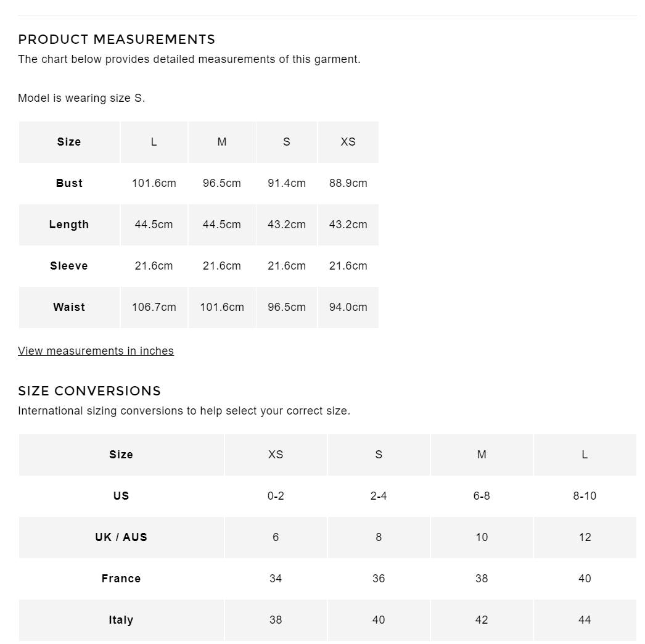Click Bust value 91.4cm
The width and height of the screenshot is (645, 644).
[x=286, y=183]
